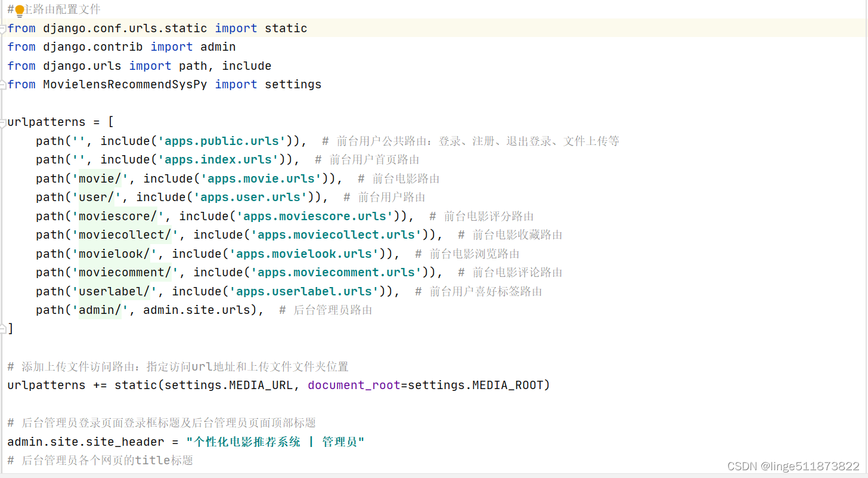868x478 pixels.
Task: Click 'settings.MEDIA_ROOT' value
Action: 476,385
